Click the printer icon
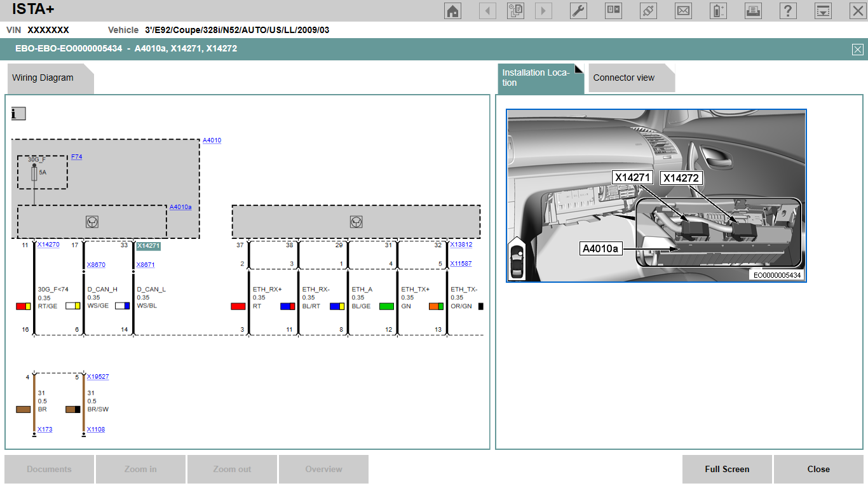This screenshot has height=488, width=868. 753,11
